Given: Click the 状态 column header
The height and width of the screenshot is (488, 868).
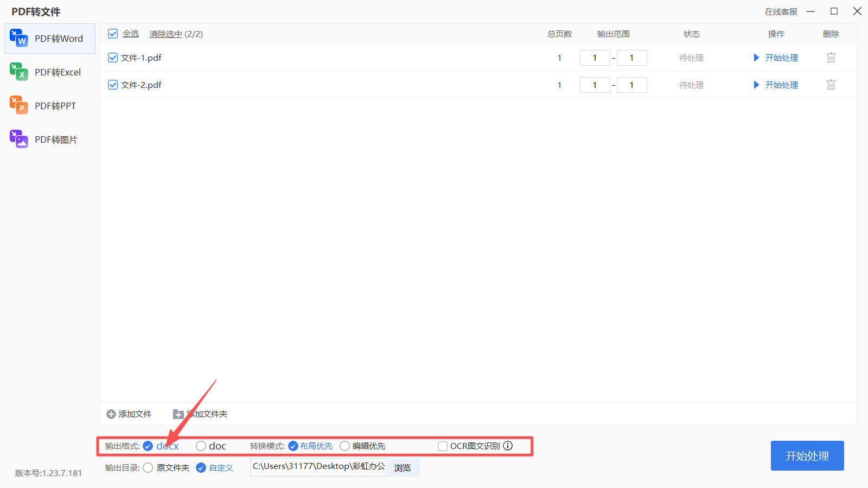Looking at the screenshot, I should pyautogui.click(x=692, y=34).
